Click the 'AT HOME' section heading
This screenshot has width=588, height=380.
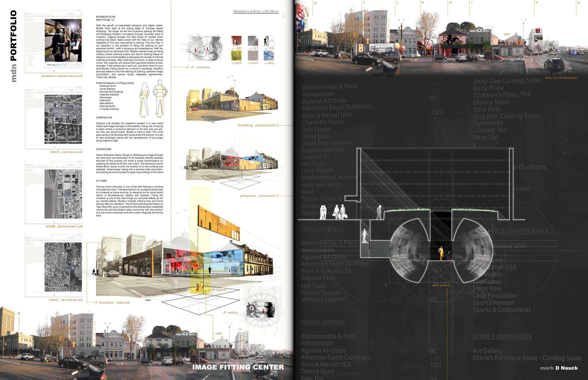click(x=101, y=181)
